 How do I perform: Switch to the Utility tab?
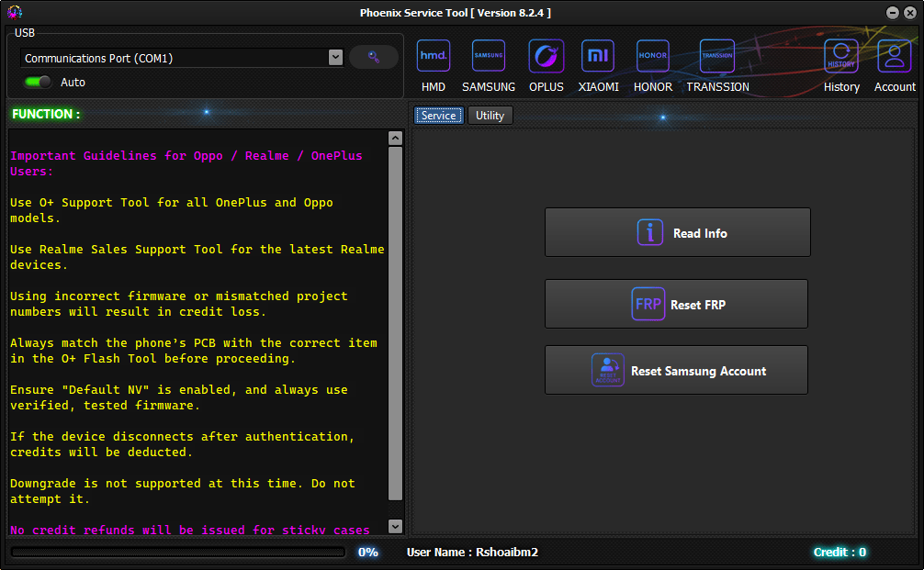click(490, 116)
